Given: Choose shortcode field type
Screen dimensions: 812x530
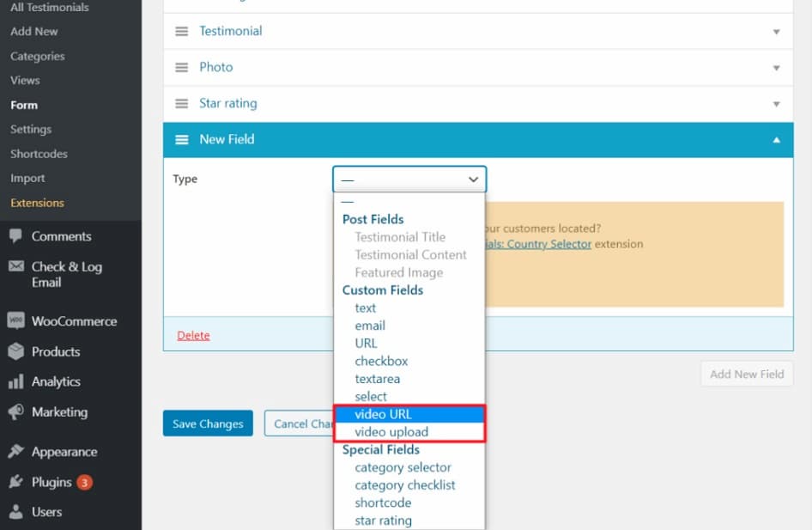Looking at the screenshot, I should (383, 503).
